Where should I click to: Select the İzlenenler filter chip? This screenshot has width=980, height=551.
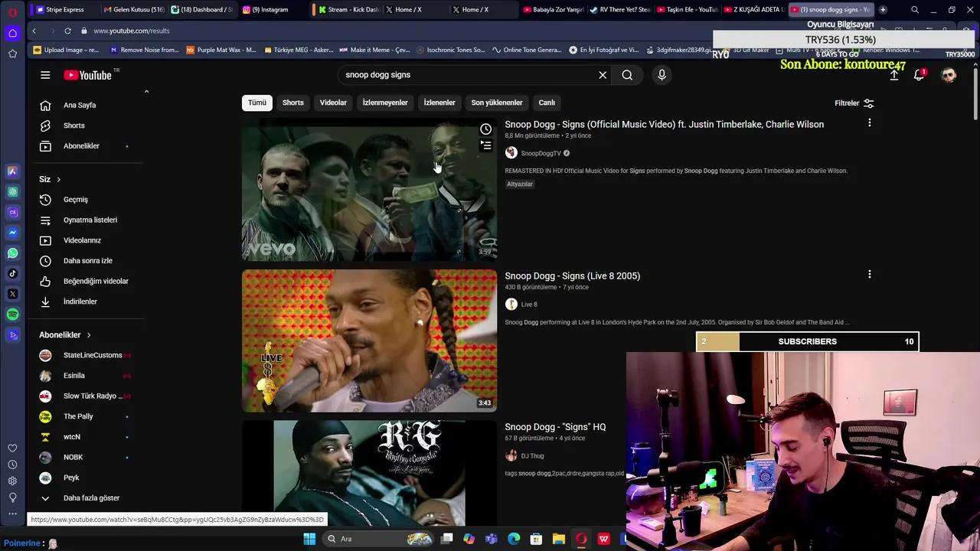[x=439, y=103]
